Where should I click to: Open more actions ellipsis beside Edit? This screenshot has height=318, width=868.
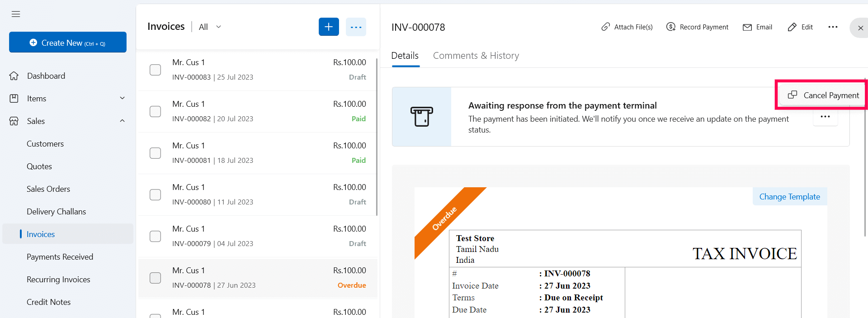pyautogui.click(x=833, y=27)
